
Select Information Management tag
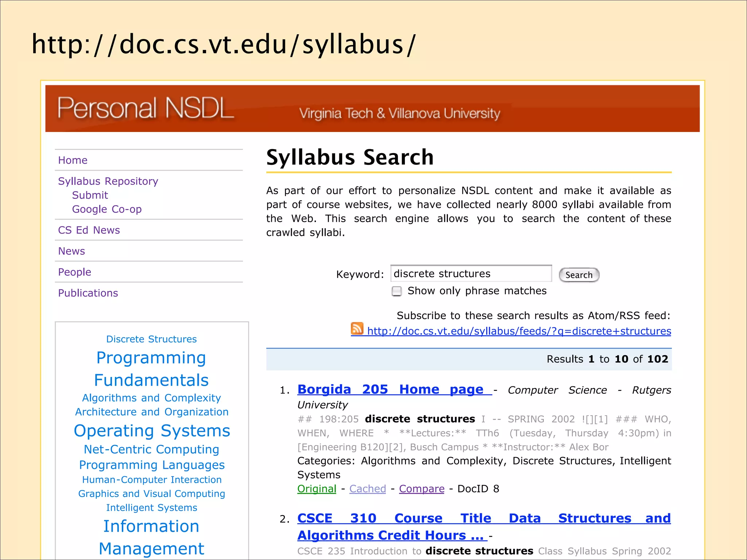pyautogui.click(x=151, y=537)
